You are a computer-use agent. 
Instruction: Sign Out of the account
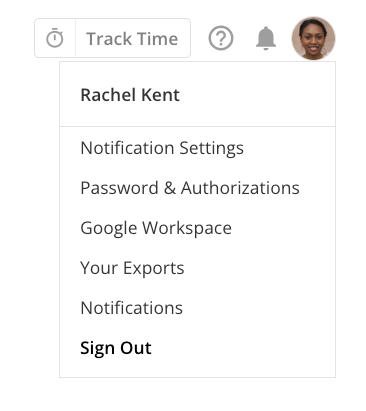pyautogui.click(x=116, y=348)
